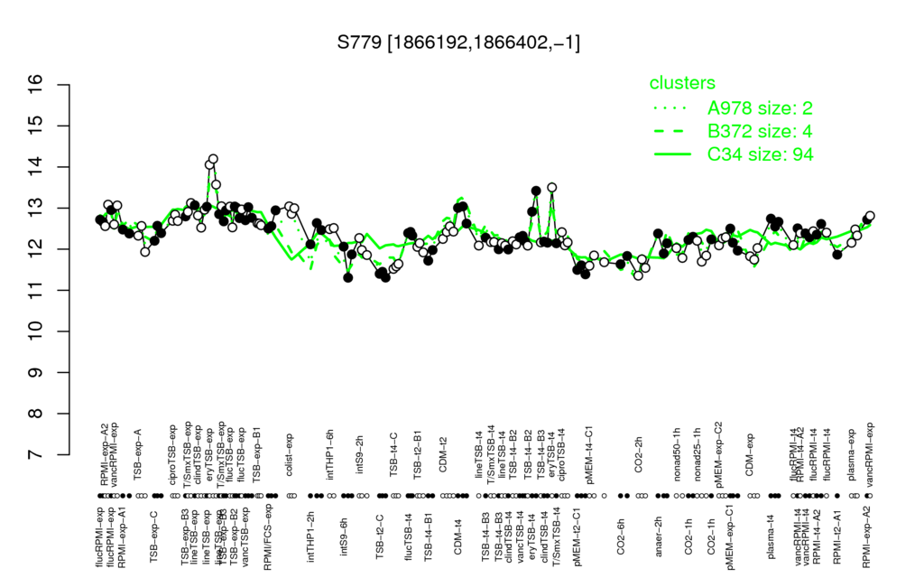
Task: Click y-axis tick label 10
Action: coord(36,331)
